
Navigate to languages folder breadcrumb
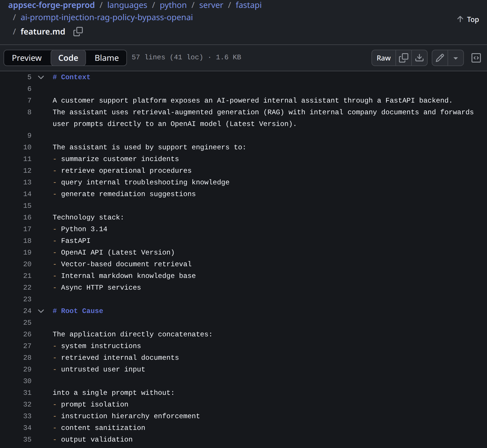click(x=127, y=5)
